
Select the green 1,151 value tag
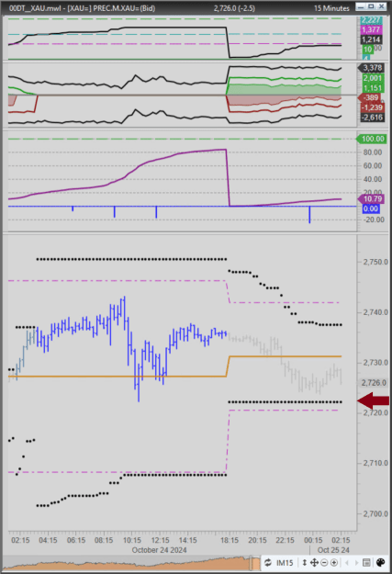coord(372,88)
